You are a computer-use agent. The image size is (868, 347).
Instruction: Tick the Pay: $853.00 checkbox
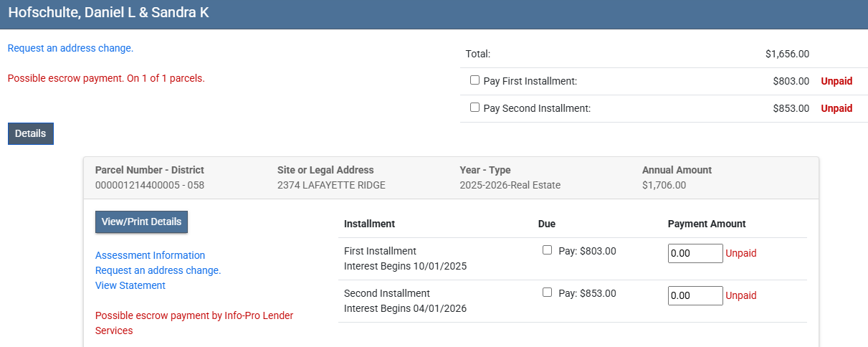[548, 293]
